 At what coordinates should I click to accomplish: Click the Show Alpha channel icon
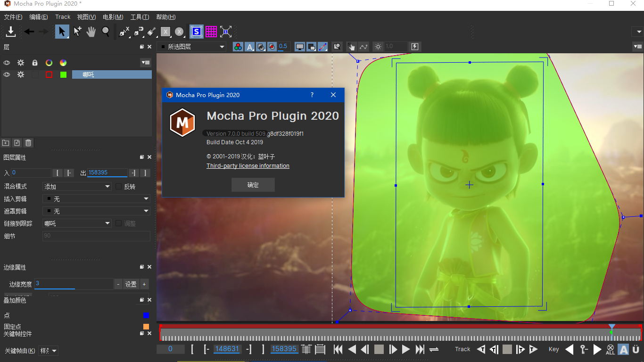(x=250, y=47)
